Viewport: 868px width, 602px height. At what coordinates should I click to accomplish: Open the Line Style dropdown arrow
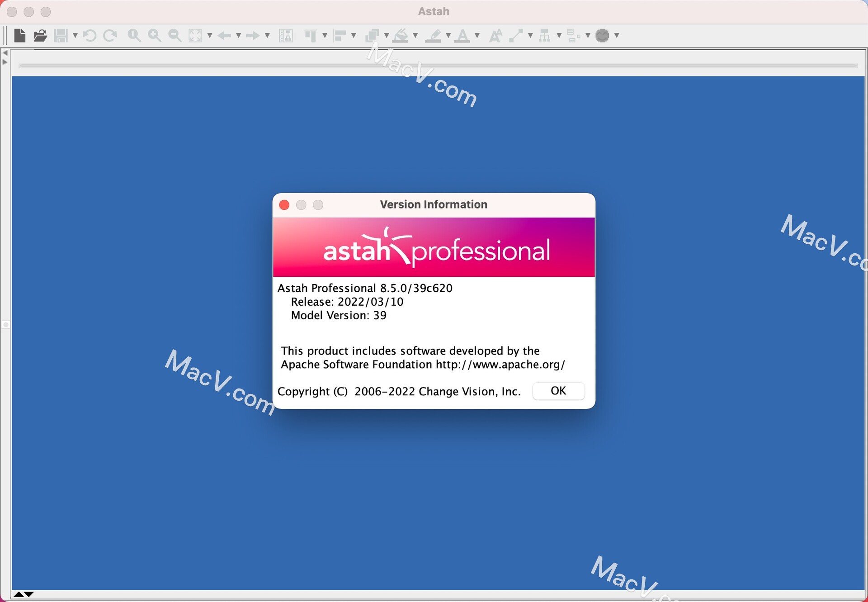(530, 35)
